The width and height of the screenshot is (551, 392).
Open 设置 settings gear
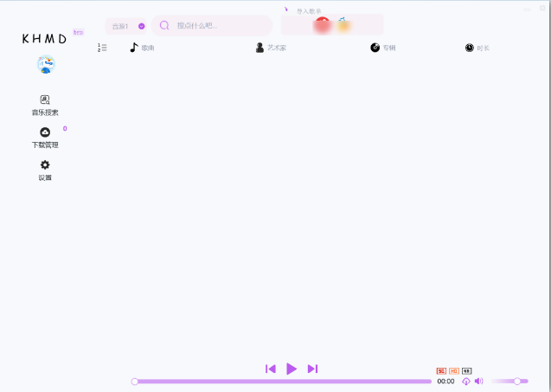click(45, 170)
